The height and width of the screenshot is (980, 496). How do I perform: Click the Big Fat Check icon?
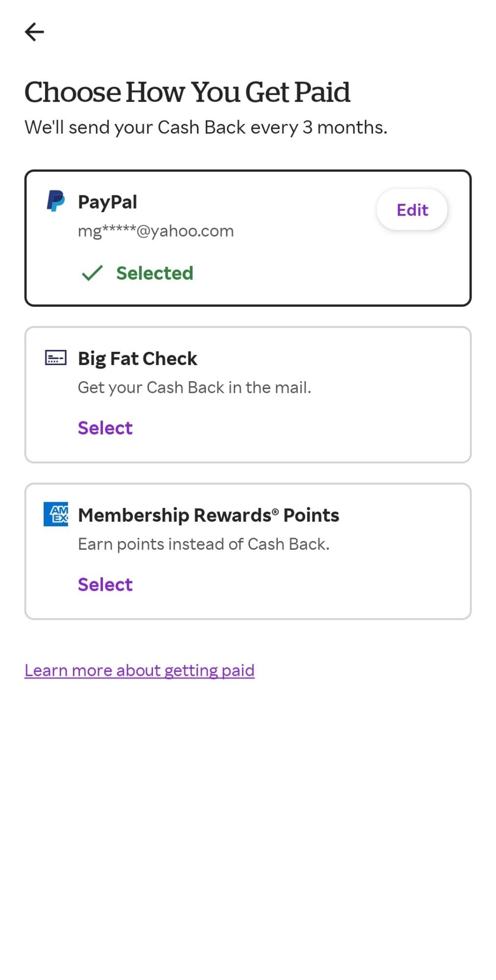point(55,358)
